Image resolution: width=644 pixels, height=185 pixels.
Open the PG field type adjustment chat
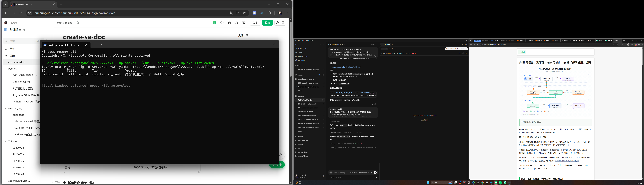point(310,104)
